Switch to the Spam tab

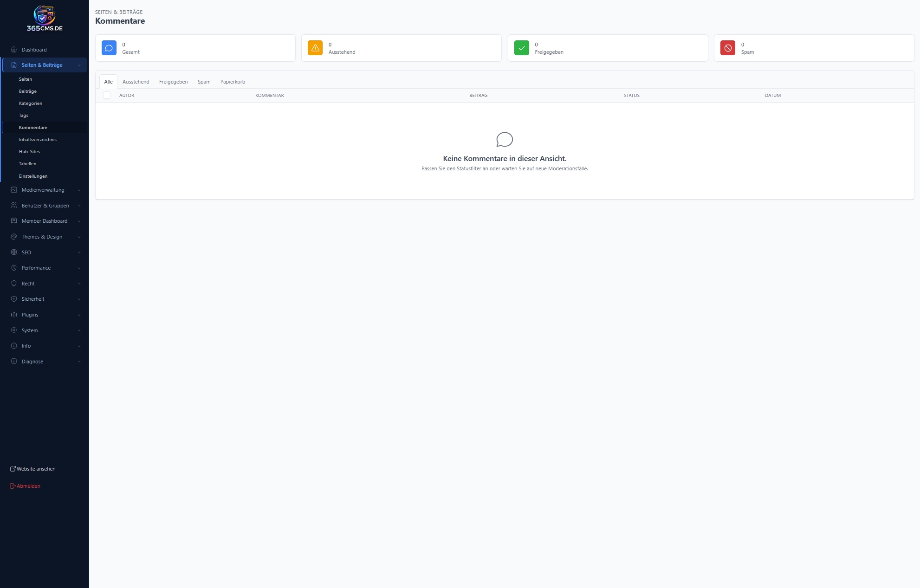pos(204,82)
